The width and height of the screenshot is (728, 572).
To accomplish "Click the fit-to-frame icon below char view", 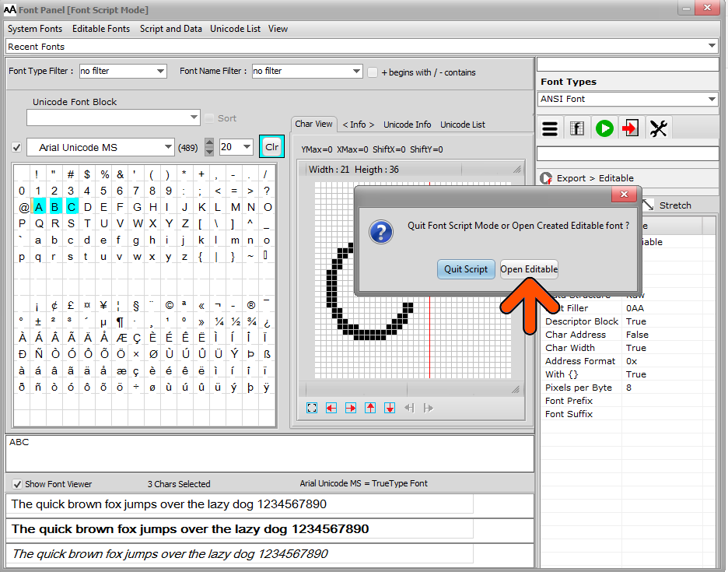I will pos(312,408).
